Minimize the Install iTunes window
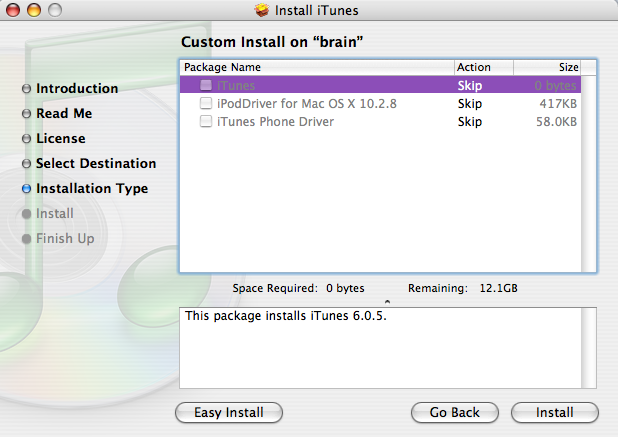Viewport: 618px width, 437px height. tap(34, 10)
